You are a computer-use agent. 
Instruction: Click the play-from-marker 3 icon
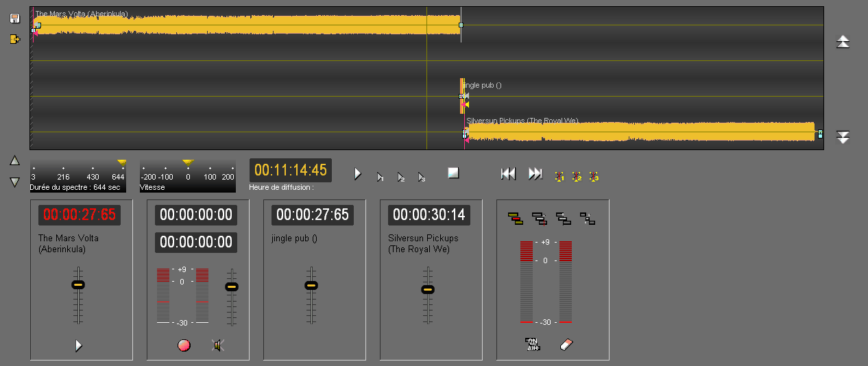pyautogui.click(x=422, y=177)
